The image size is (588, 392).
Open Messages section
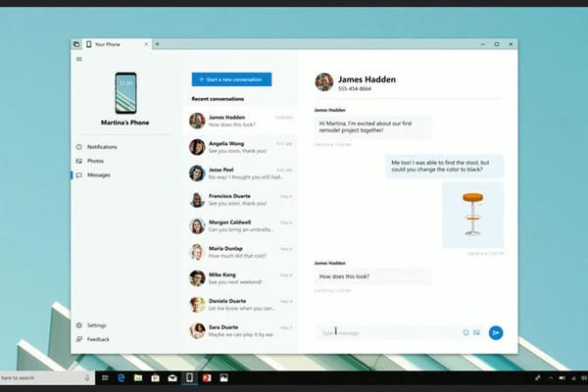tap(99, 175)
